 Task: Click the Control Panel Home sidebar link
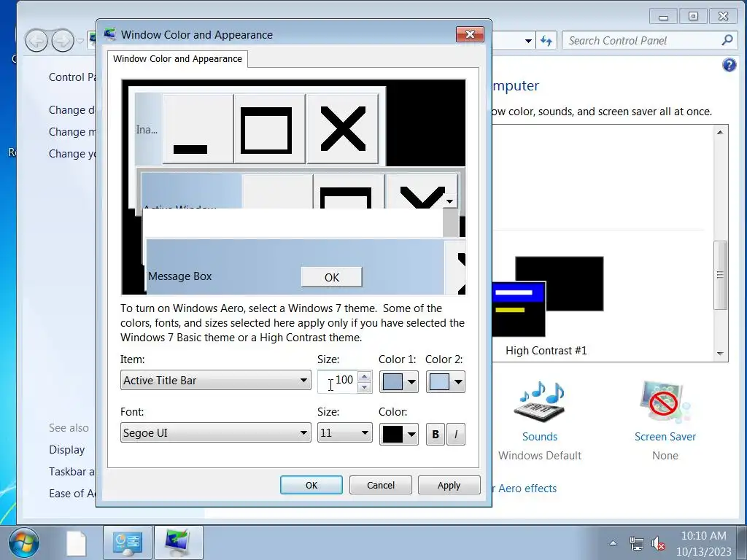(x=72, y=77)
